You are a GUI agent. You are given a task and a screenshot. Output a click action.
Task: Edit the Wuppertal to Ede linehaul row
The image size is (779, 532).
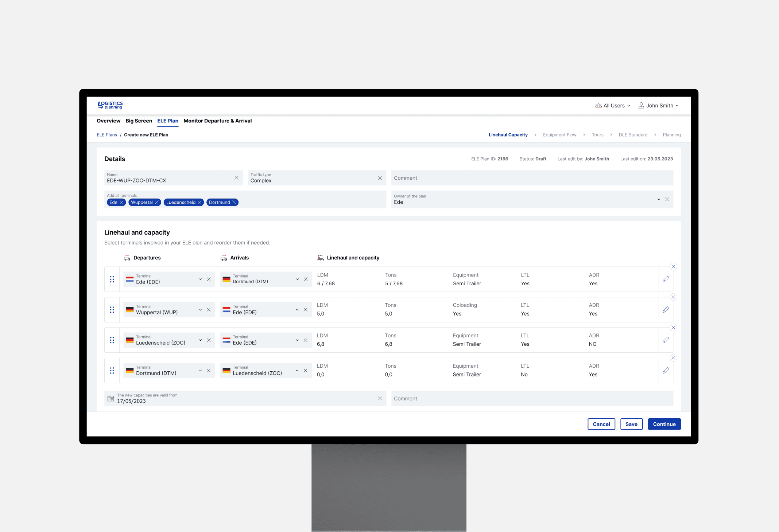coord(666,310)
